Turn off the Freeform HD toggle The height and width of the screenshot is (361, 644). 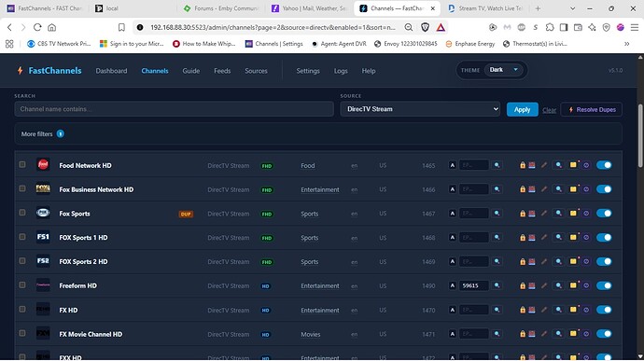click(x=604, y=285)
